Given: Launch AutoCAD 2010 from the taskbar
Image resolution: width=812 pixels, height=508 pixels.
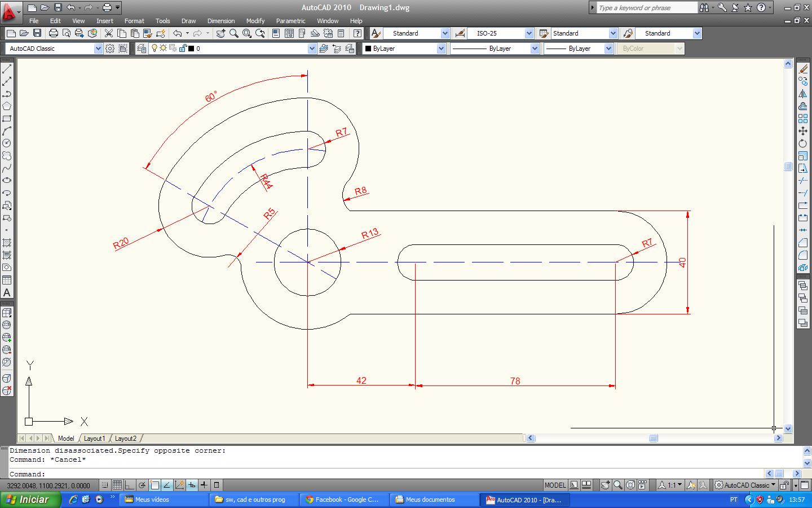Looking at the screenshot, I should click(523, 500).
